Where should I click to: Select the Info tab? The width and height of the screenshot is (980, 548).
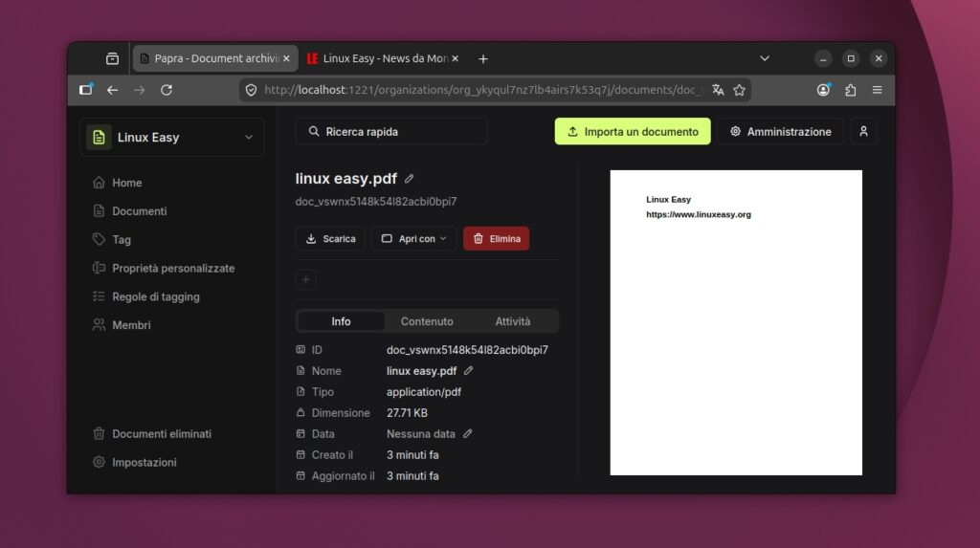341,321
